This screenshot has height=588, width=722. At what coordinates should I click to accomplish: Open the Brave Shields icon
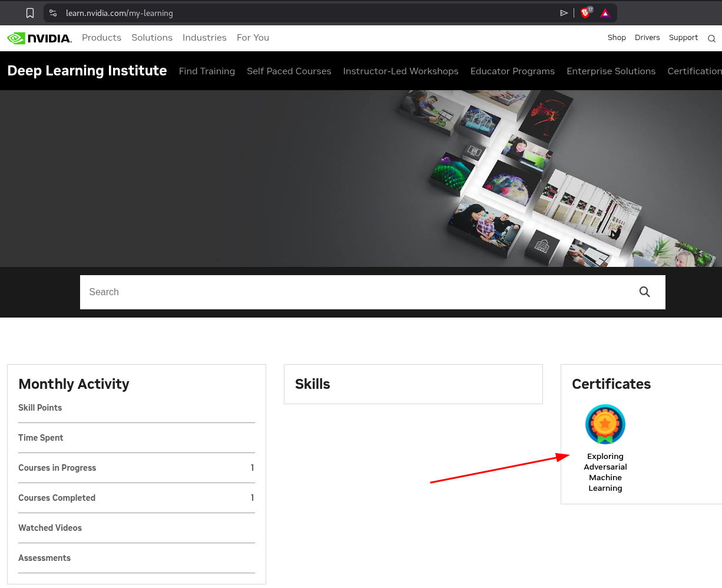point(585,13)
